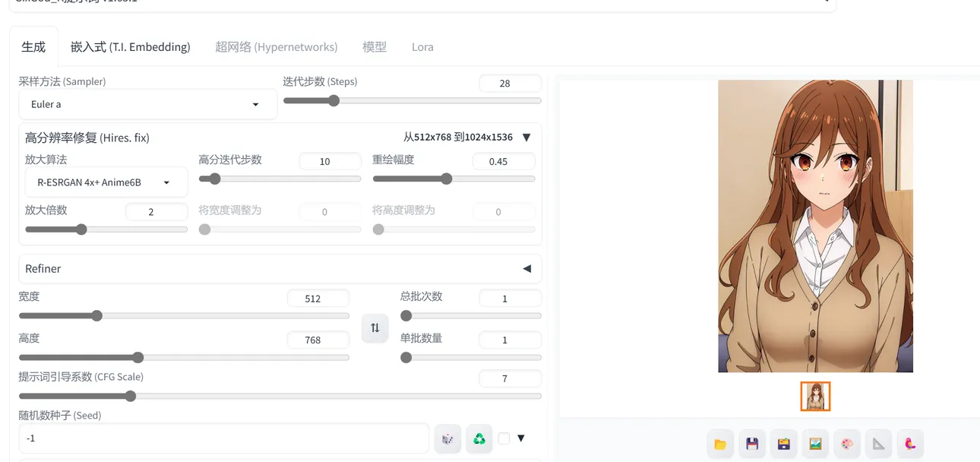
Task: Adjust the 总批次数 batch count slider
Action: [471, 315]
